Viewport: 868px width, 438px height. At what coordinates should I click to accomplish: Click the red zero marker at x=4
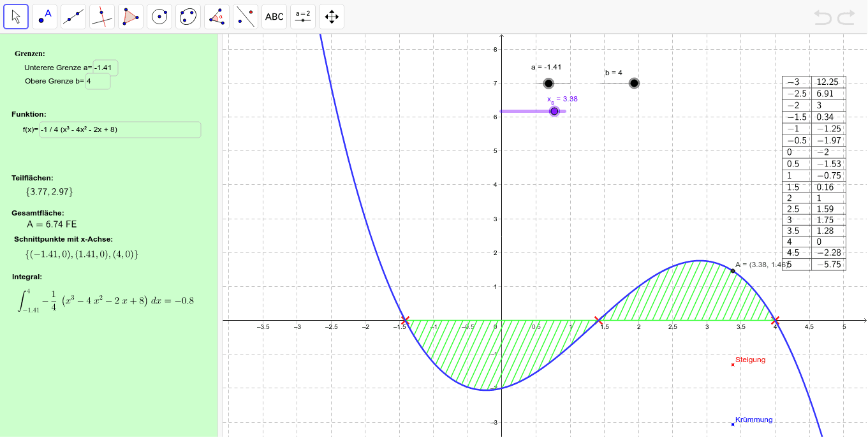click(x=776, y=320)
